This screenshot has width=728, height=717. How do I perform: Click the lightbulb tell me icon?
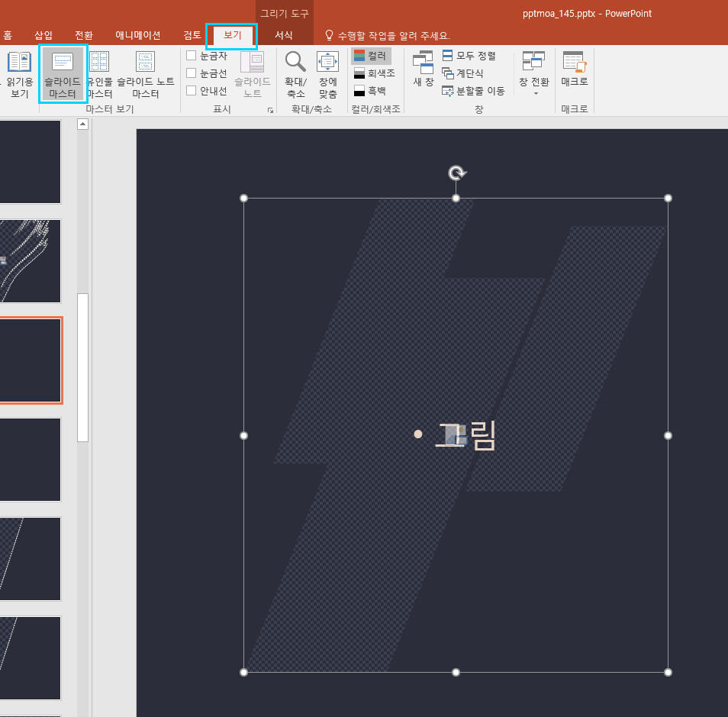[x=329, y=35]
